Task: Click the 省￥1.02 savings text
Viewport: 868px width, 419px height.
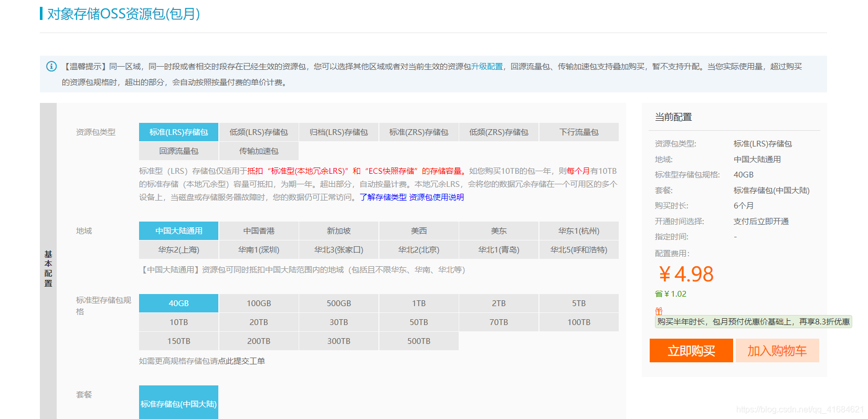Action: [x=671, y=294]
